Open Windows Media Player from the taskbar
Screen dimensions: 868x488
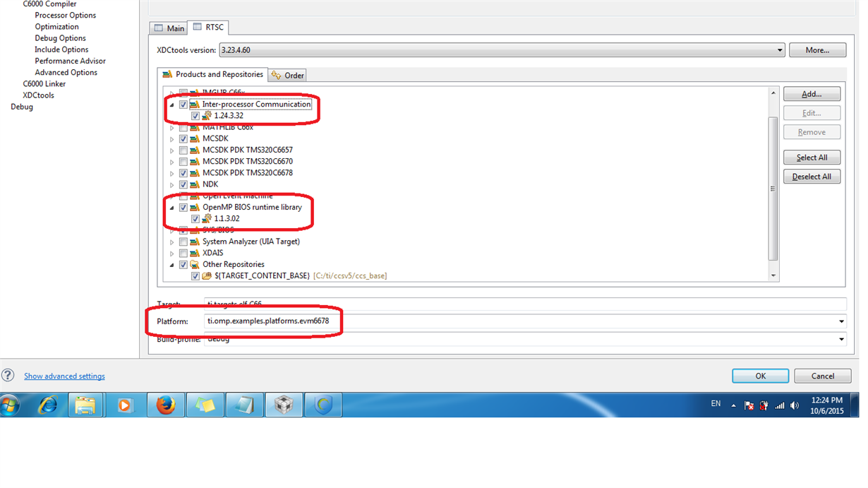[125, 405]
